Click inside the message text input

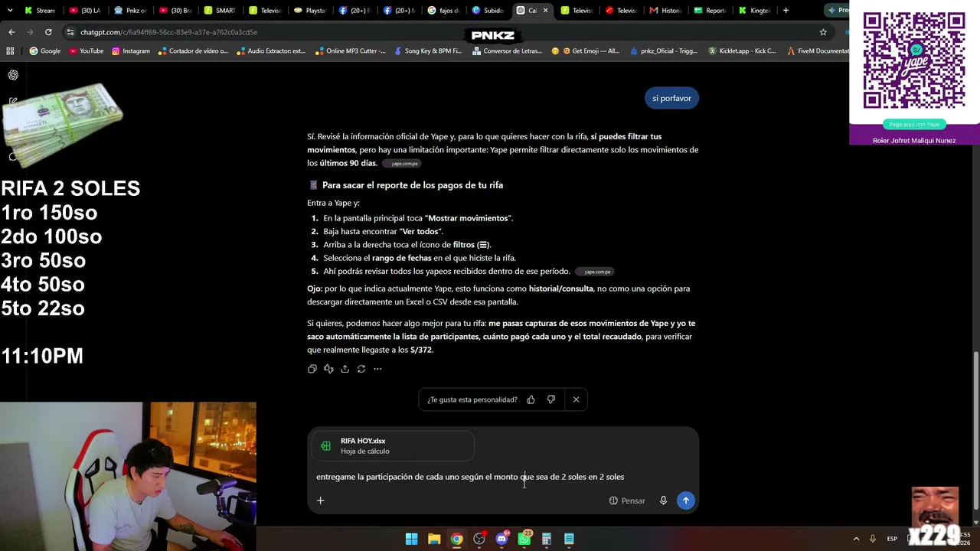[503, 477]
